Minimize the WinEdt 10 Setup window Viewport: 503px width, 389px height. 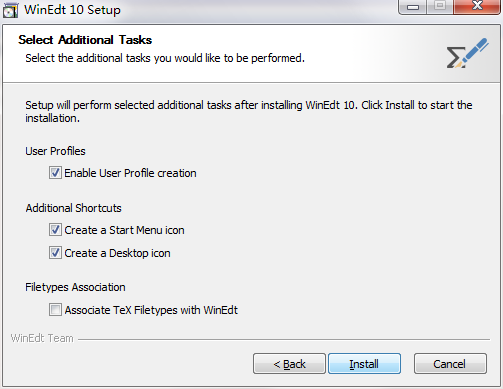coord(412,7)
